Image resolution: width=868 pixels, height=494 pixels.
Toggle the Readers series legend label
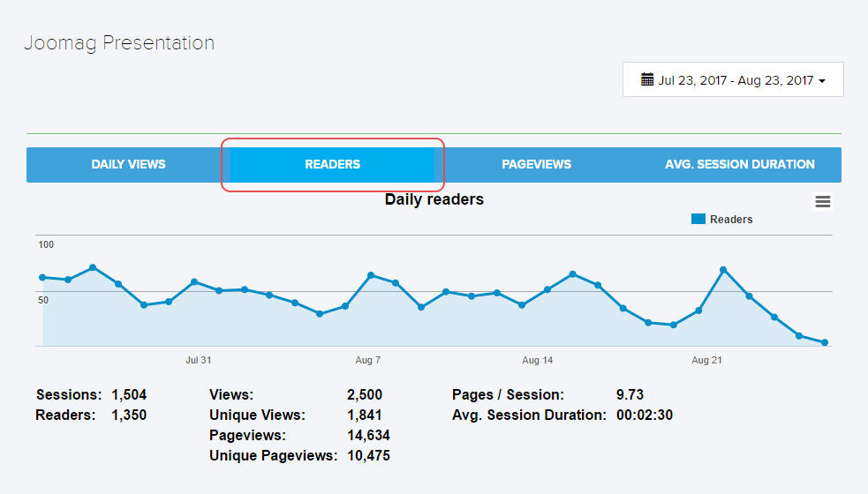731,220
